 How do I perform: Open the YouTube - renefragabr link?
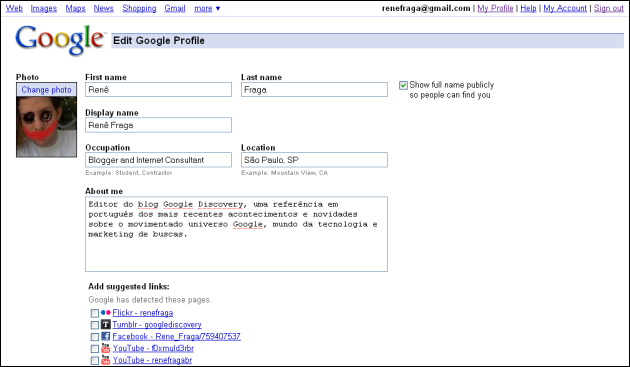click(x=152, y=359)
